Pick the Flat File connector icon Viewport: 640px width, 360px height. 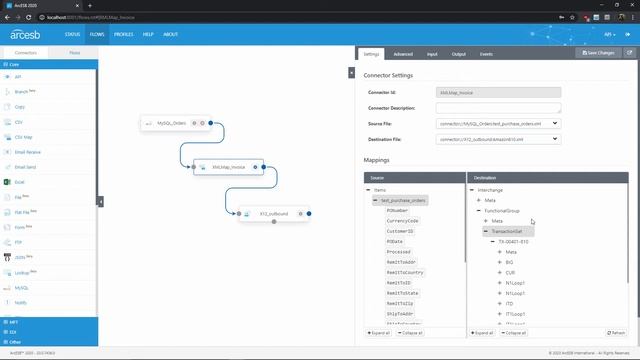pyautogui.click(x=7, y=212)
